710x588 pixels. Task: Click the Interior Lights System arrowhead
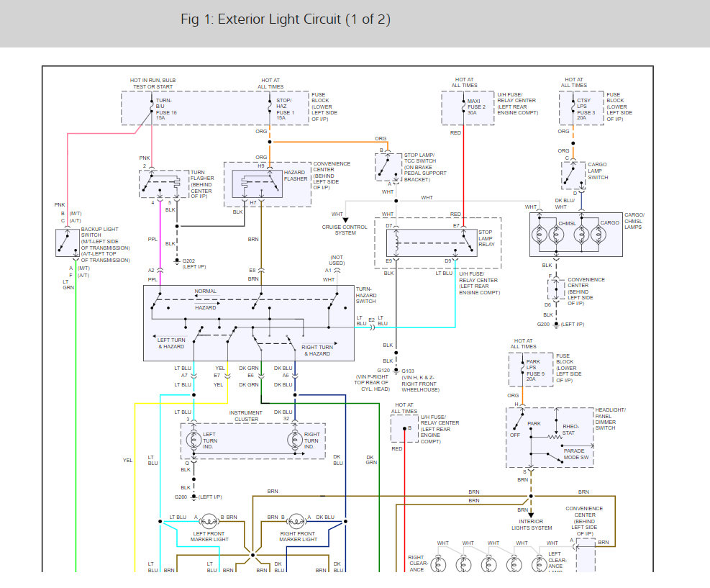[531, 515]
